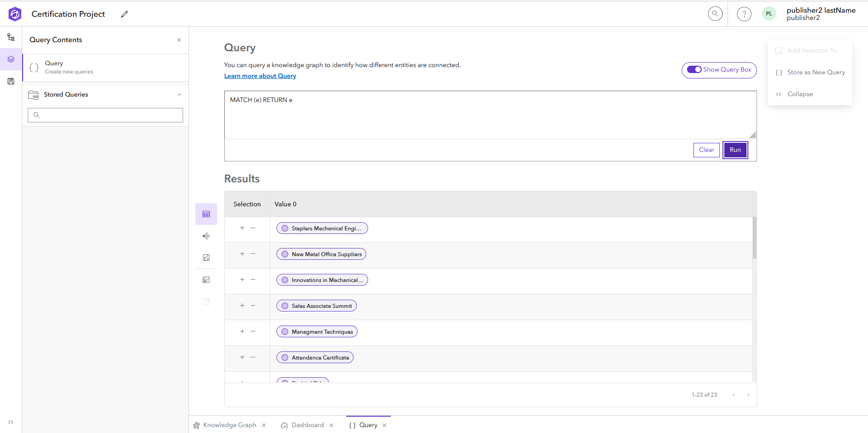Collapse the Stored Queries section

[x=179, y=95]
